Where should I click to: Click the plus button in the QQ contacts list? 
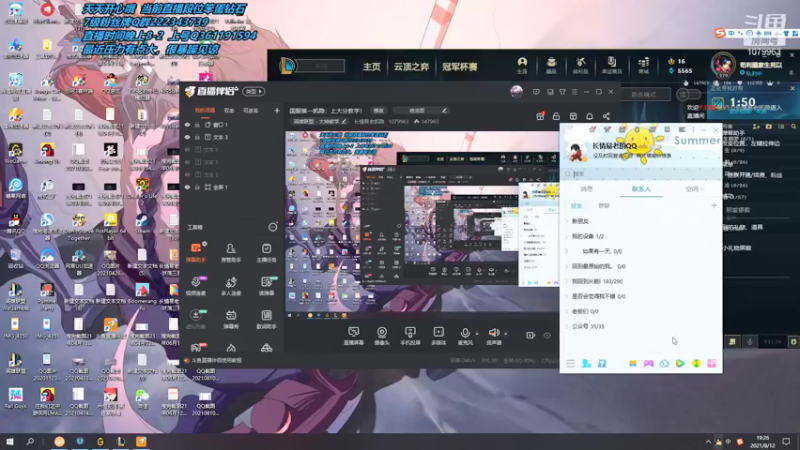pos(714,206)
